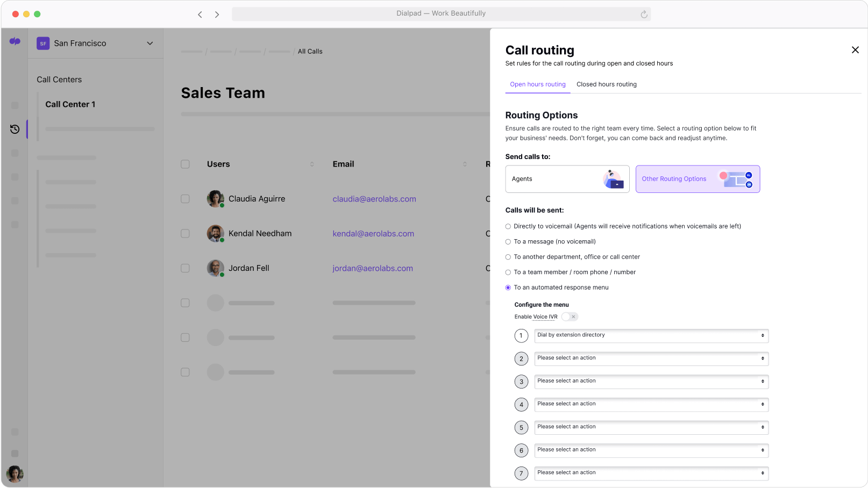This screenshot has height=488, width=868.
Task: Click your profile avatar at bottom of sidebar
Action: pos(15,474)
